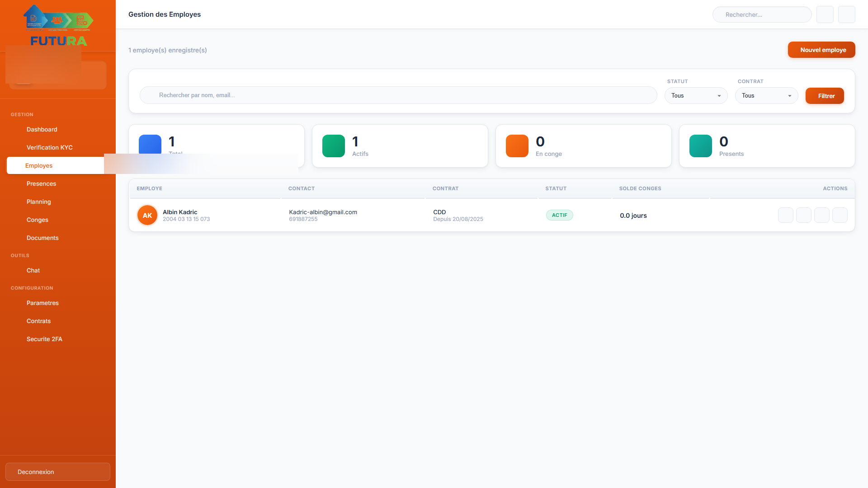868x488 pixels.
Task: Open Securite 2FA settings
Action: [x=44, y=339]
